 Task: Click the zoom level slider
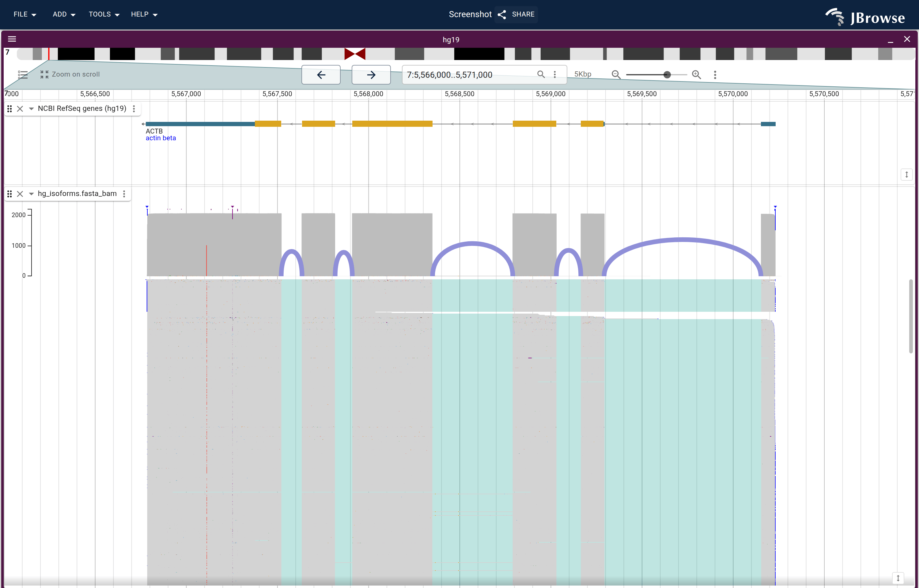click(x=656, y=75)
